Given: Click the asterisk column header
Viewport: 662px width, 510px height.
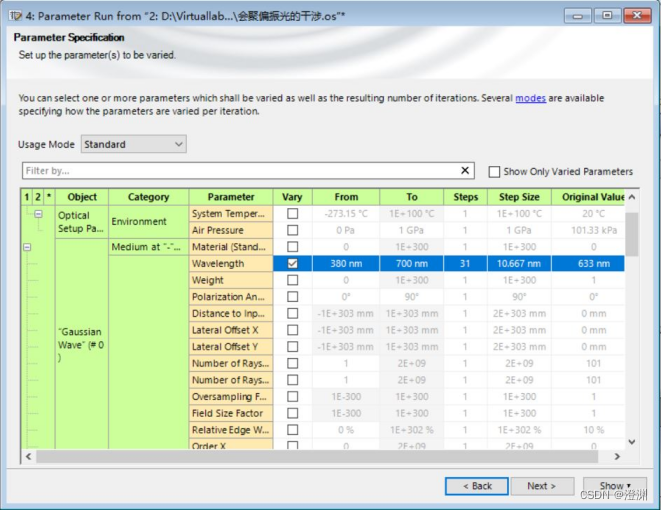Looking at the screenshot, I should [49, 197].
